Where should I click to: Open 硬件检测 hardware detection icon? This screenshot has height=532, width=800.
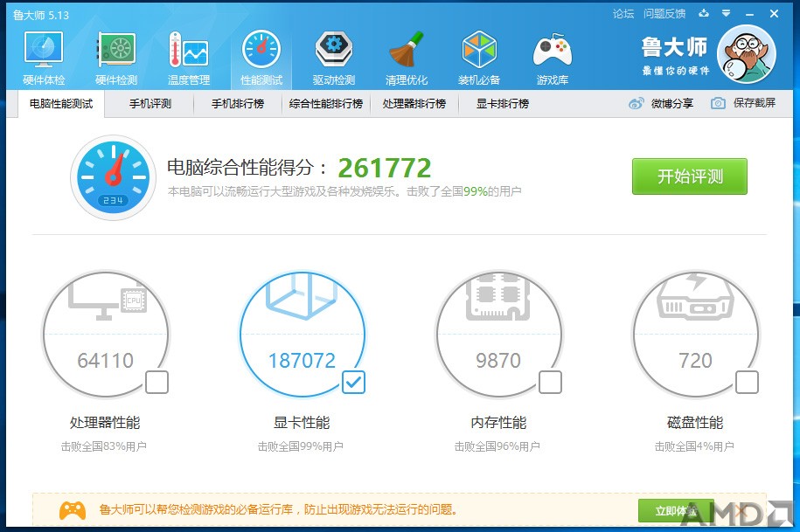tap(116, 50)
